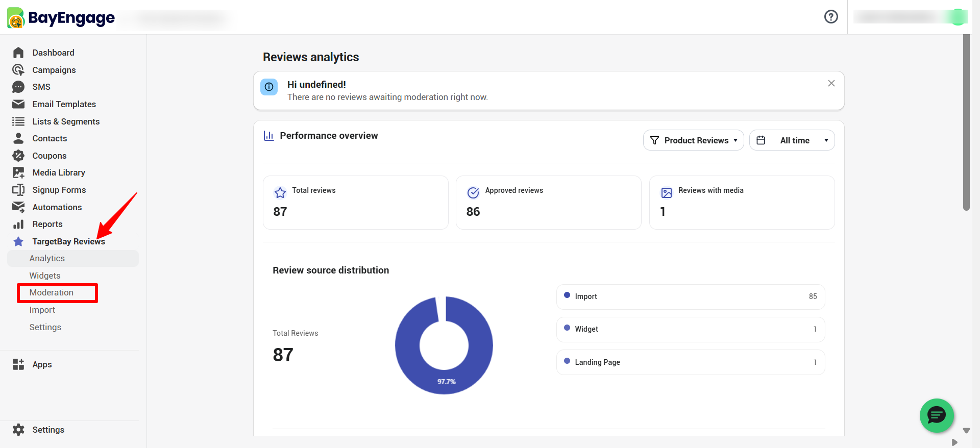Click the Coupons badge icon
The height and width of the screenshot is (448, 980).
[x=18, y=156]
